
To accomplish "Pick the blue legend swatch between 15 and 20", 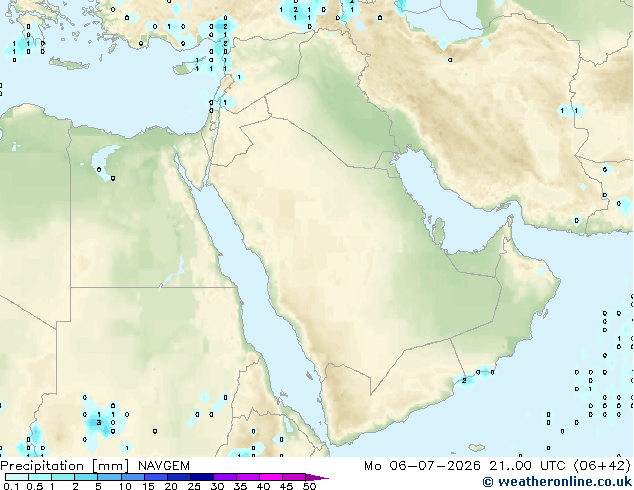I will [x=155, y=477].
